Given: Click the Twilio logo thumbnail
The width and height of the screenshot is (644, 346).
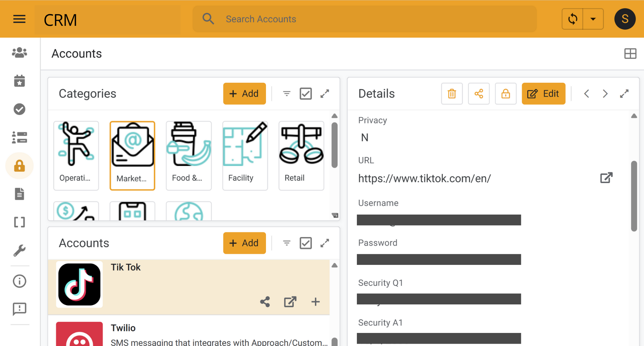Looking at the screenshot, I should 79,334.
